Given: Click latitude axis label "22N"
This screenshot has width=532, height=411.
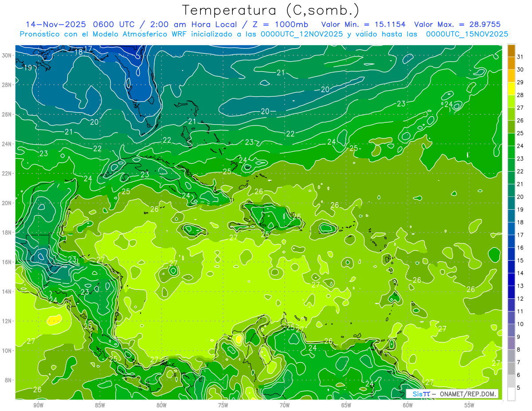Looking at the screenshot, I should click(7, 173).
